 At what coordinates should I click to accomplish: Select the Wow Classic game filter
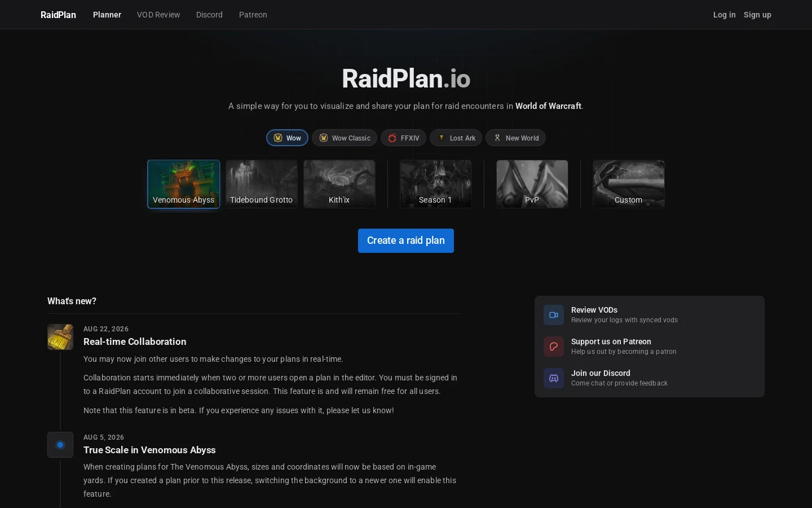pyautogui.click(x=345, y=138)
